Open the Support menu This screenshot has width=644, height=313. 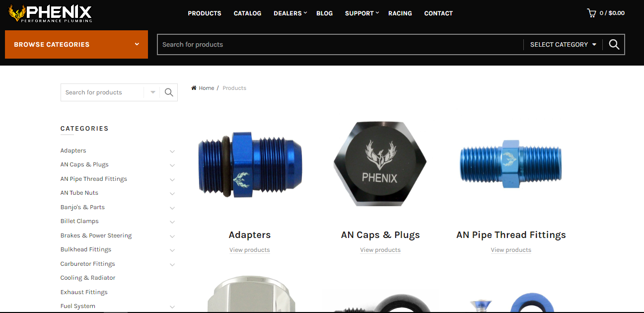click(x=361, y=13)
